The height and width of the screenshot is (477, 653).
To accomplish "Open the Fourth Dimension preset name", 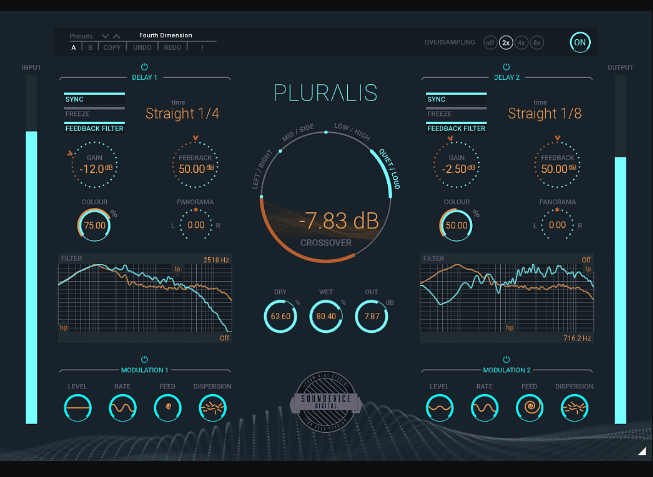I will coord(166,35).
